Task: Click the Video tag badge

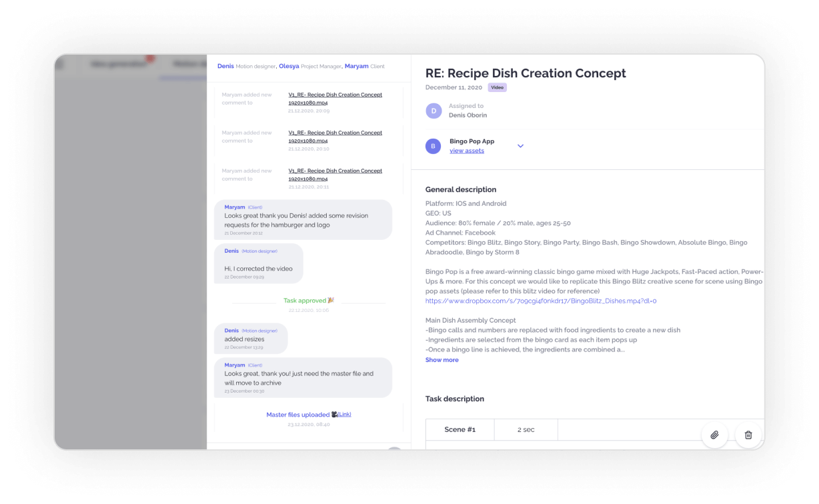Action: (x=497, y=87)
